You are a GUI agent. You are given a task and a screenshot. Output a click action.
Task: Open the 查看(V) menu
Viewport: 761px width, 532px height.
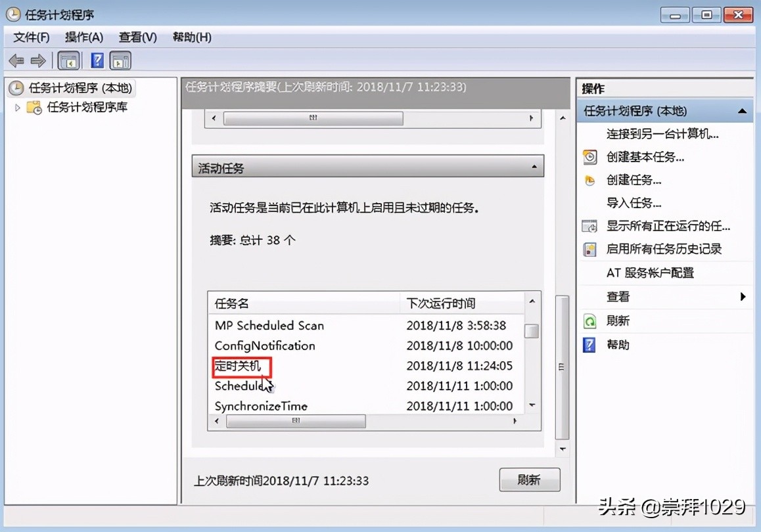click(x=137, y=37)
